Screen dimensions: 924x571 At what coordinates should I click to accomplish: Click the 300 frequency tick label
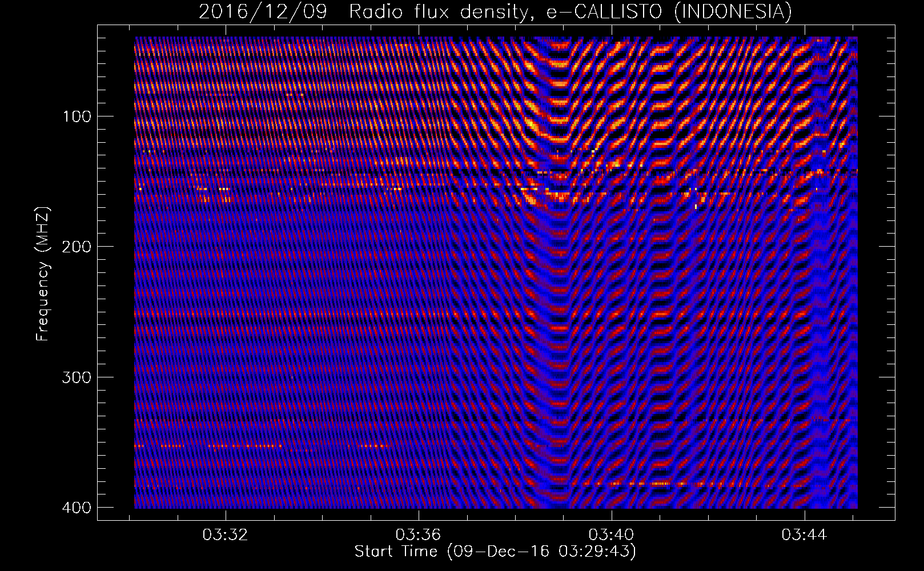[x=76, y=377]
